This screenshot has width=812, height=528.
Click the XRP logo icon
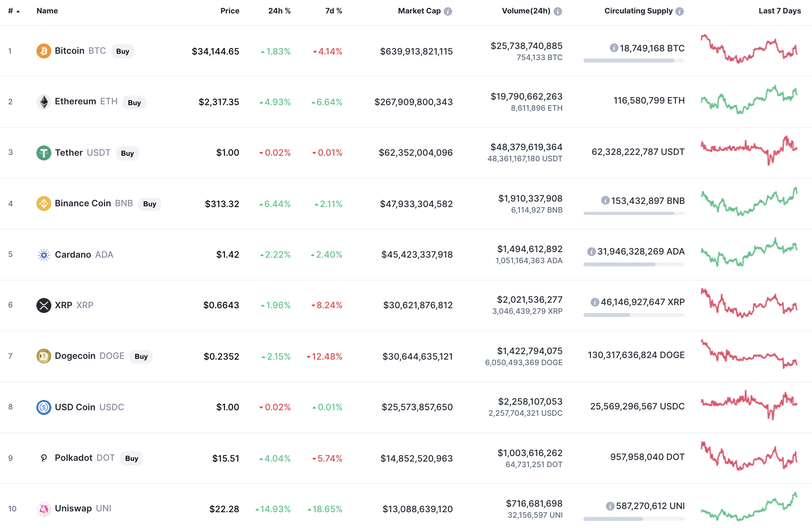pyautogui.click(x=44, y=305)
